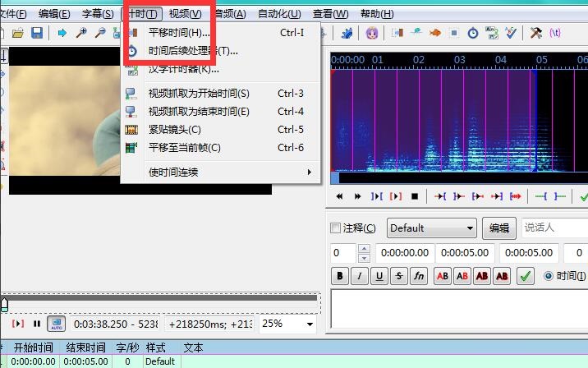
Task: Increase the layer number with the up arrow
Action: (x=364, y=248)
